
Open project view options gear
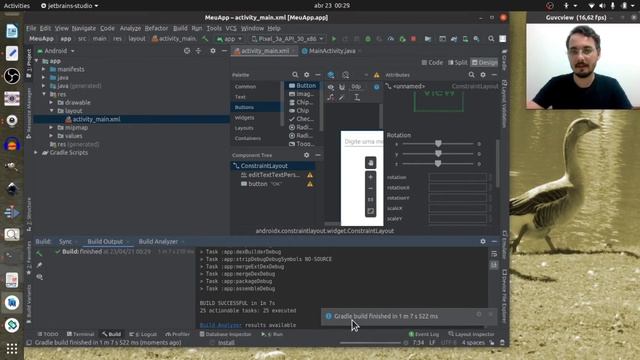[213, 51]
